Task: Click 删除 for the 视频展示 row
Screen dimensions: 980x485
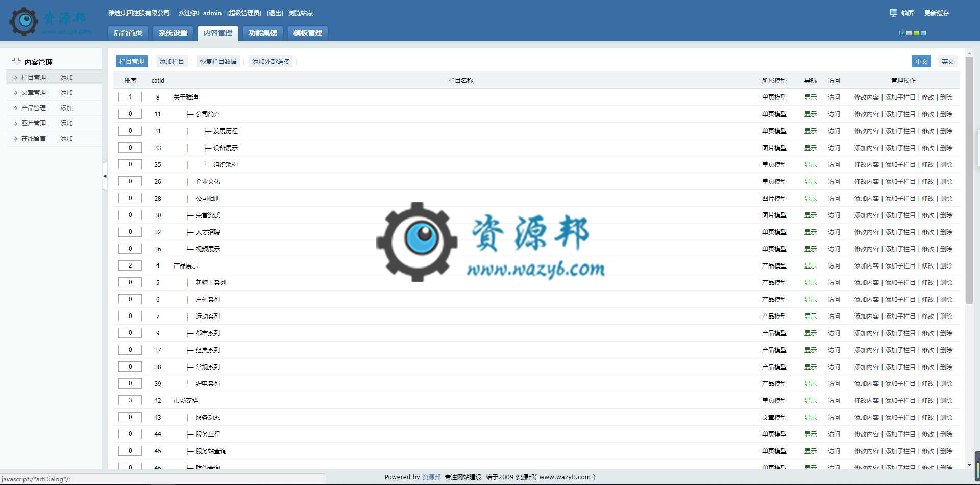Action: click(946, 249)
